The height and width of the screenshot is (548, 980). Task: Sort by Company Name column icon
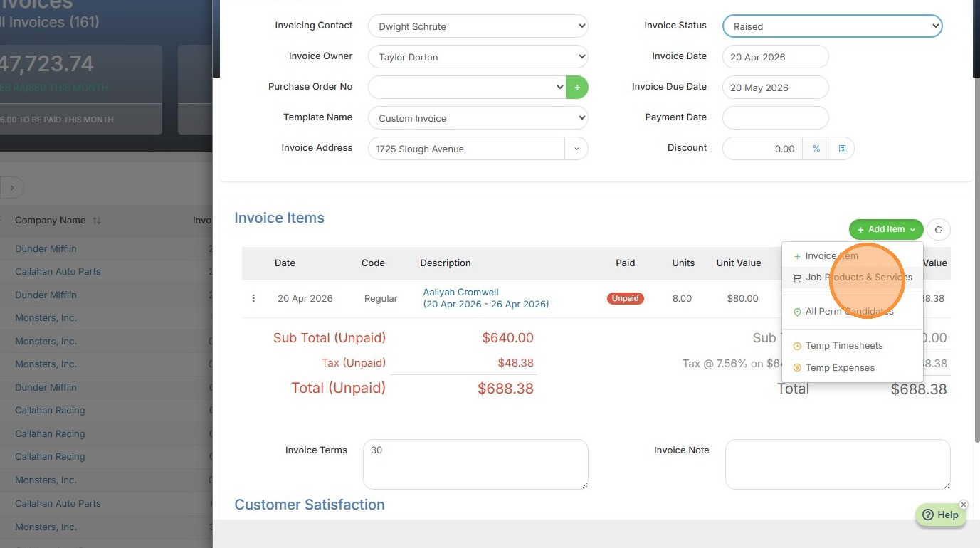pyautogui.click(x=97, y=221)
